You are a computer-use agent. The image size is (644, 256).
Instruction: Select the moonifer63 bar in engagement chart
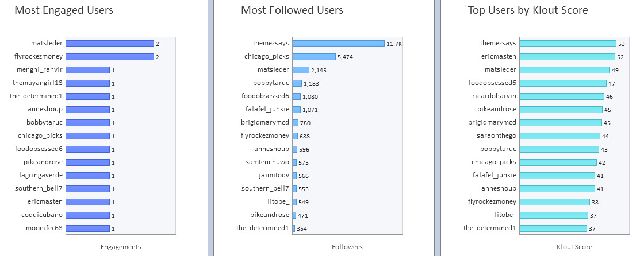pyautogui.click(x=87, y=228)
